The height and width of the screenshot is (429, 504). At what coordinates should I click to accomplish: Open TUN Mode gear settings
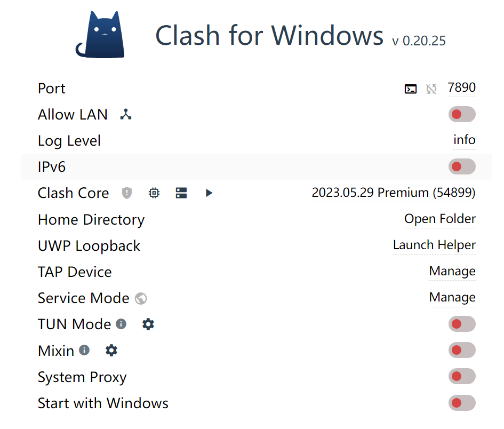click(x=148, y=324)
